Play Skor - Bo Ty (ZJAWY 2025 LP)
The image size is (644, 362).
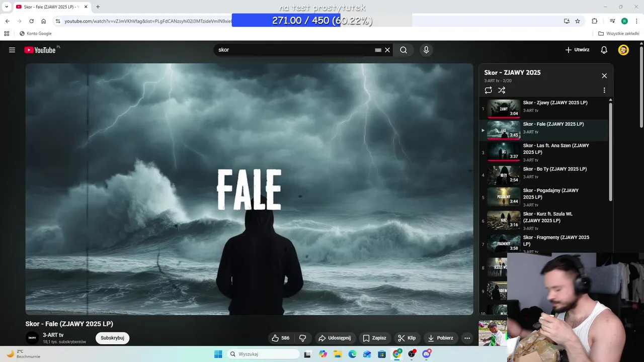pos(544,174)
